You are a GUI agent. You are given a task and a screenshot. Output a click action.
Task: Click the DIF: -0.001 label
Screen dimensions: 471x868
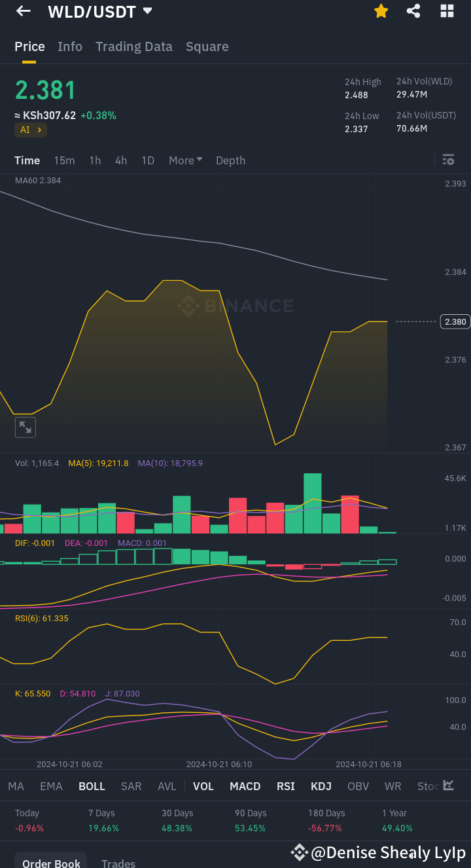pyautogui.click(x=35, y=543)
